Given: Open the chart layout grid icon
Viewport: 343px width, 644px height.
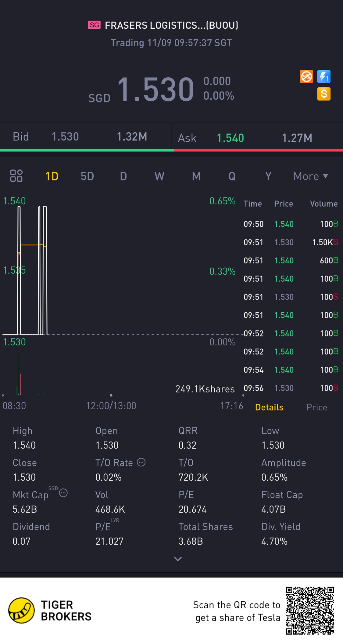Looking at the screenshot, I should coord(16,176).
